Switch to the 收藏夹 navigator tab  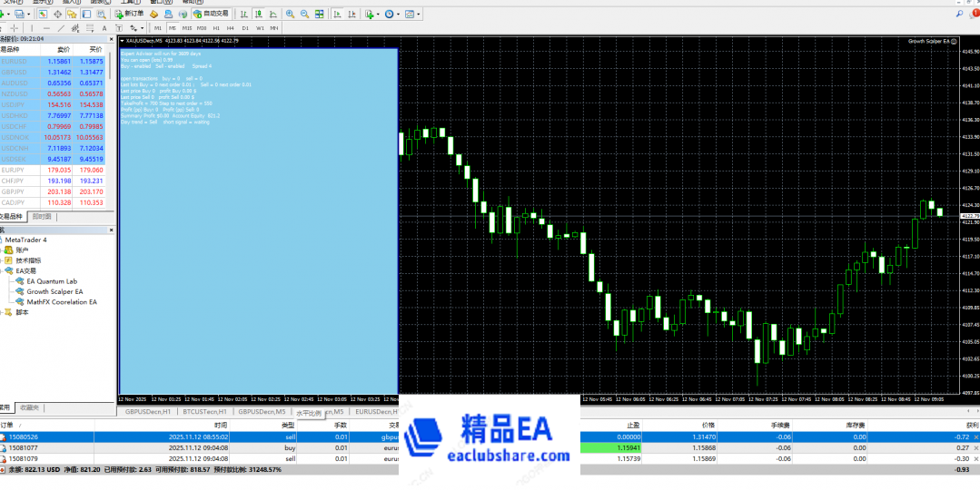tap(30, 407)
